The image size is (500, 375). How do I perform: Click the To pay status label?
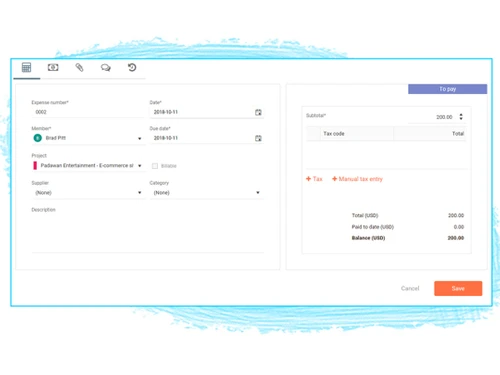click(x=447, y=89)
